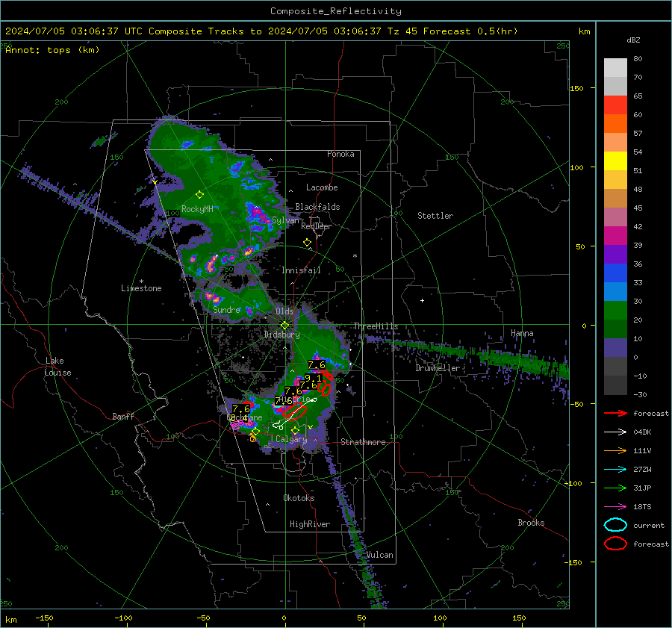Image resolution: width=672 pixels, height=628 pixels.
Task: Click the Calgary city label
Action: click(x=291, y=439)
